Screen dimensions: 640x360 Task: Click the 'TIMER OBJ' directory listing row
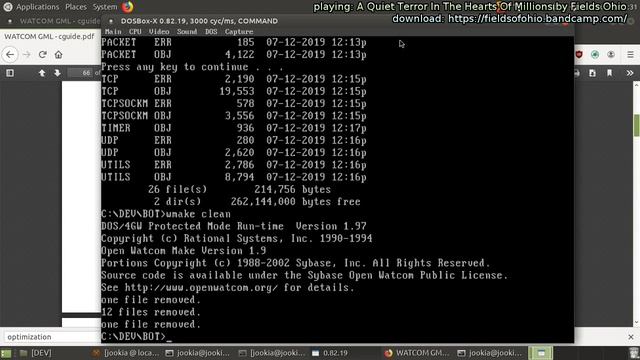coord(234,128)
